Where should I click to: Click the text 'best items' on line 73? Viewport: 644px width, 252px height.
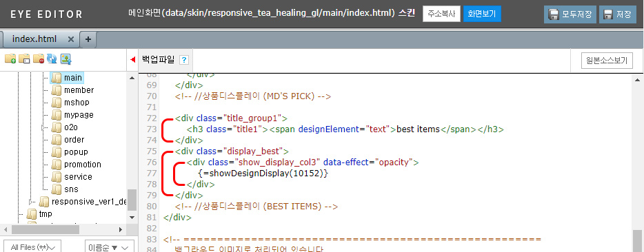418,129
